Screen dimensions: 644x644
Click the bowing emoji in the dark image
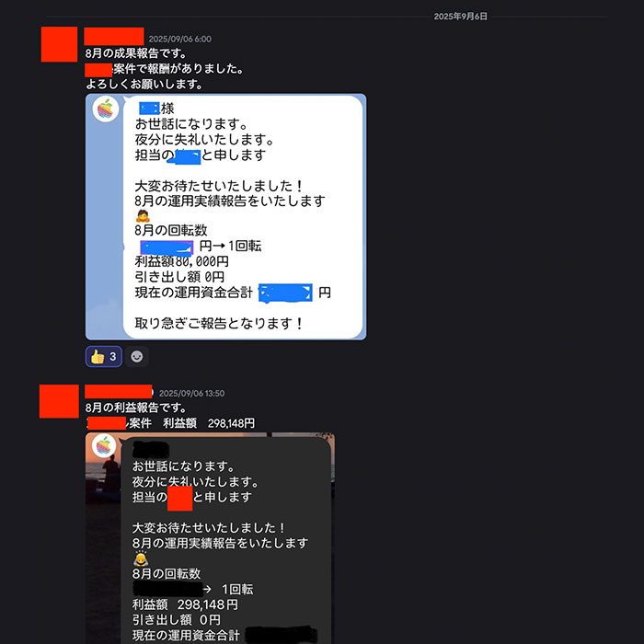141,558
